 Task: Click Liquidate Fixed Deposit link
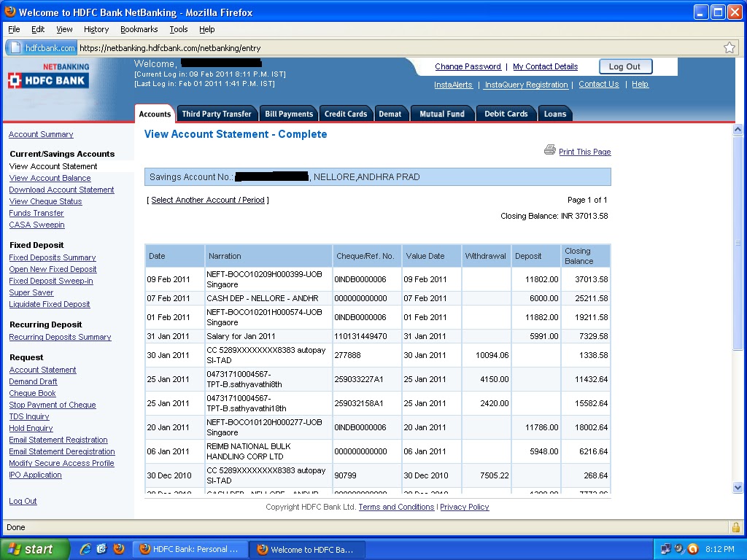point(50,304)
